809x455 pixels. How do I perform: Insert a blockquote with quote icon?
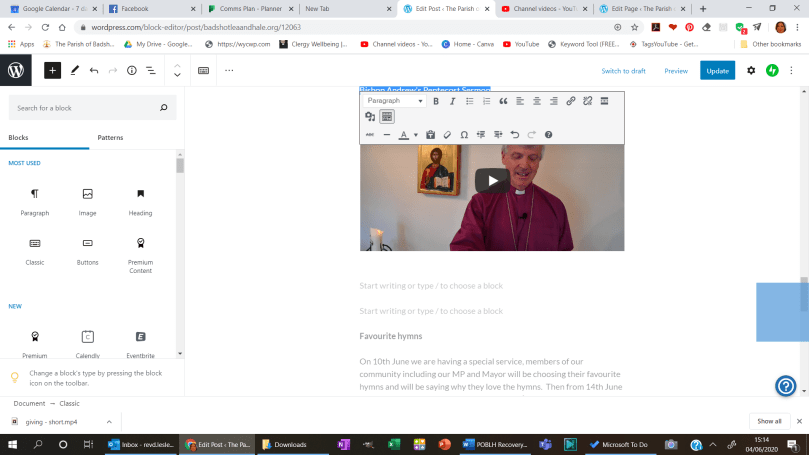(503, 101)
